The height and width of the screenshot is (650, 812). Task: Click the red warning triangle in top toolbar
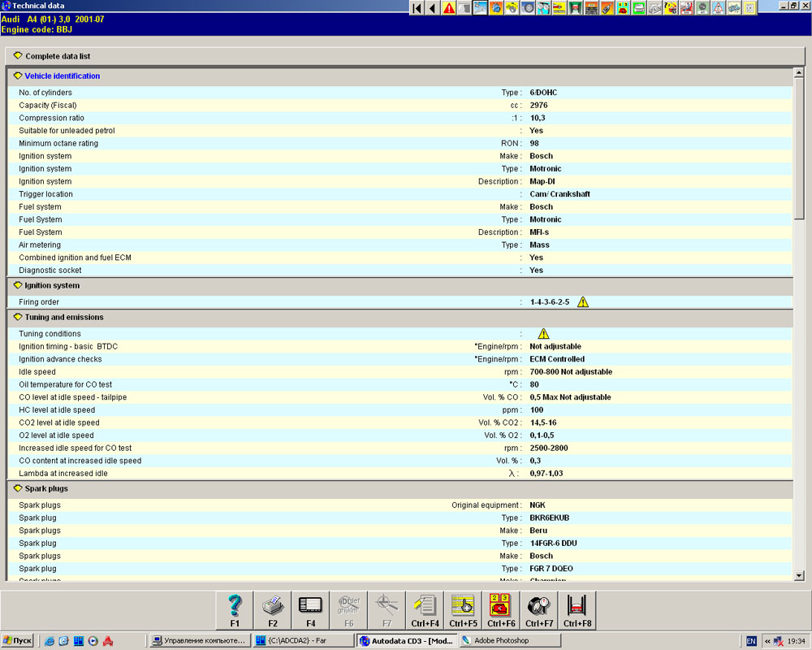click(x=449, y=8)
